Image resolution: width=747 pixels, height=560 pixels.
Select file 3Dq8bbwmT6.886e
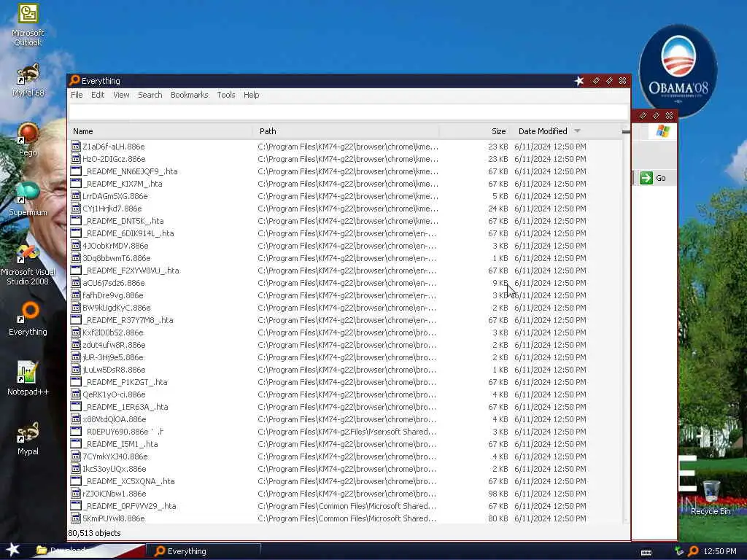116,257
